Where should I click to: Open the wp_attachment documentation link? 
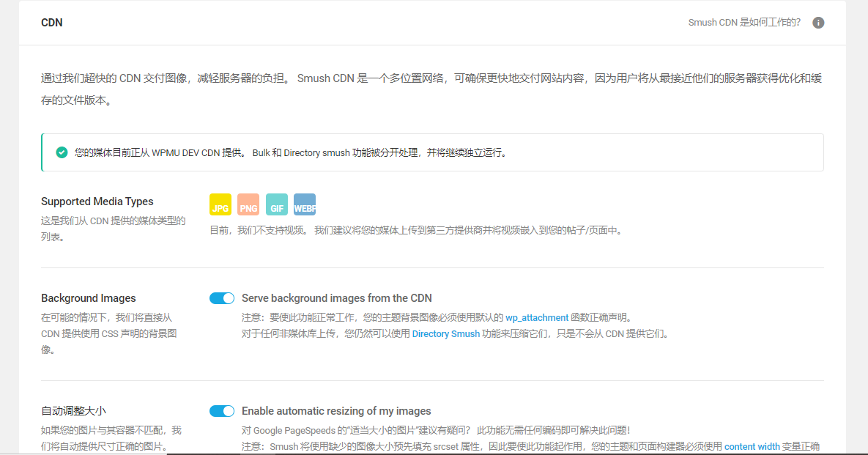pos(535,318)
